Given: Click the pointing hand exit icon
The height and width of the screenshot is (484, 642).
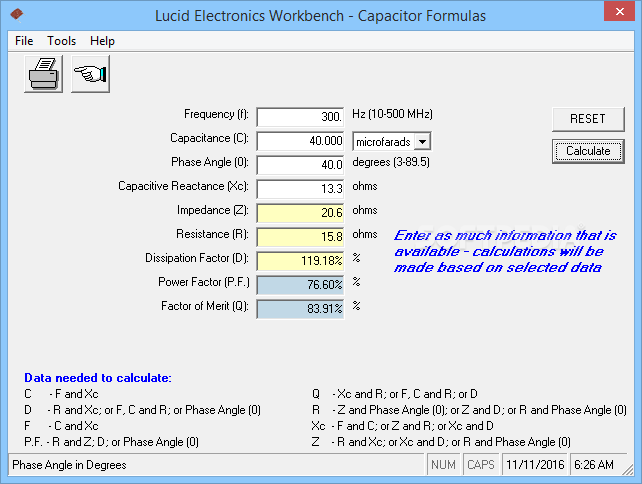Looking at the screenshot, I should coord(90,74).
